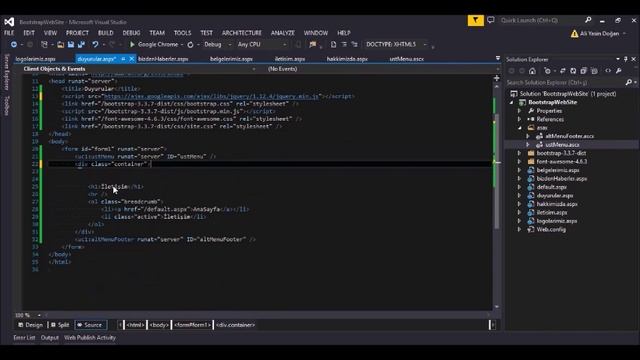
Task: Click the account warning triangle icon
Action: coord(575,34)
